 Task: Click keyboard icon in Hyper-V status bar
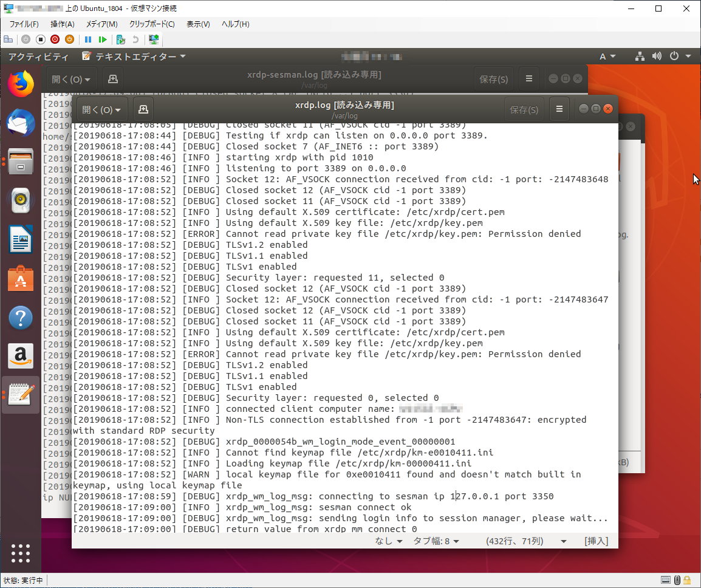coord(666,580)
